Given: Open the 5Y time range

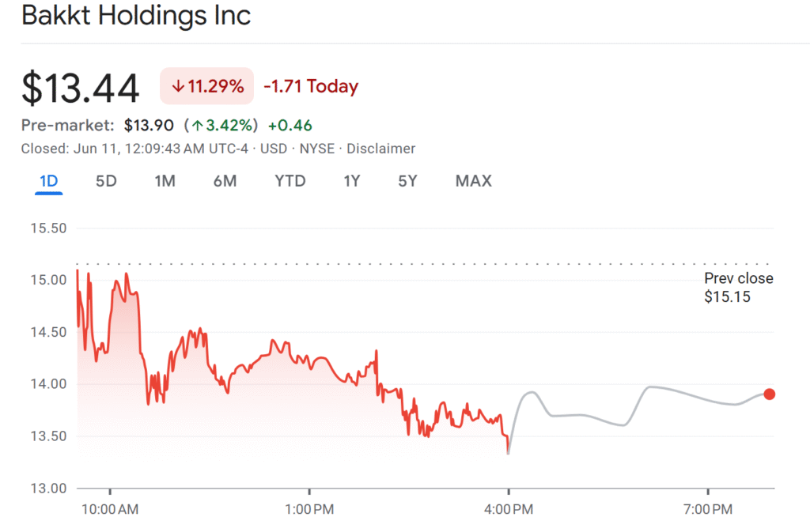Looking at the screenshot, I should coord(407,181).
